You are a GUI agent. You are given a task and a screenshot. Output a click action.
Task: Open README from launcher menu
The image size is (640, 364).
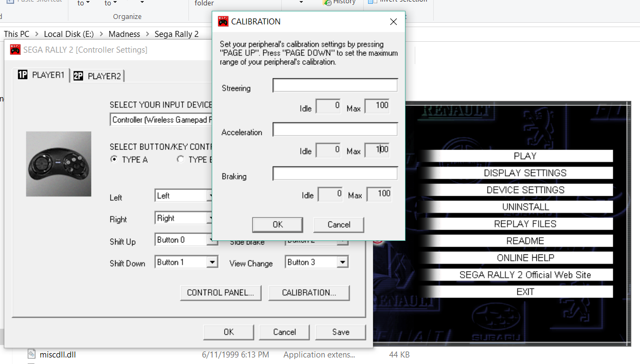(525, 241)
